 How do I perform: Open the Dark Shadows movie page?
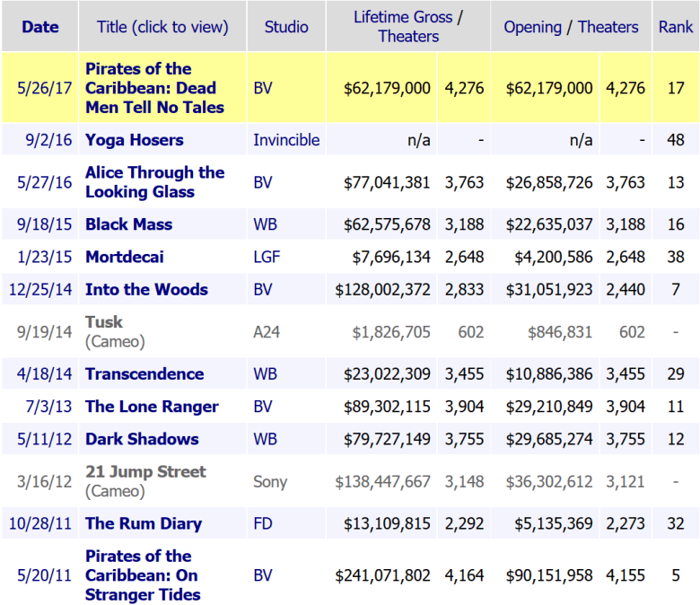pyautogui.click(x=142, y=440)
